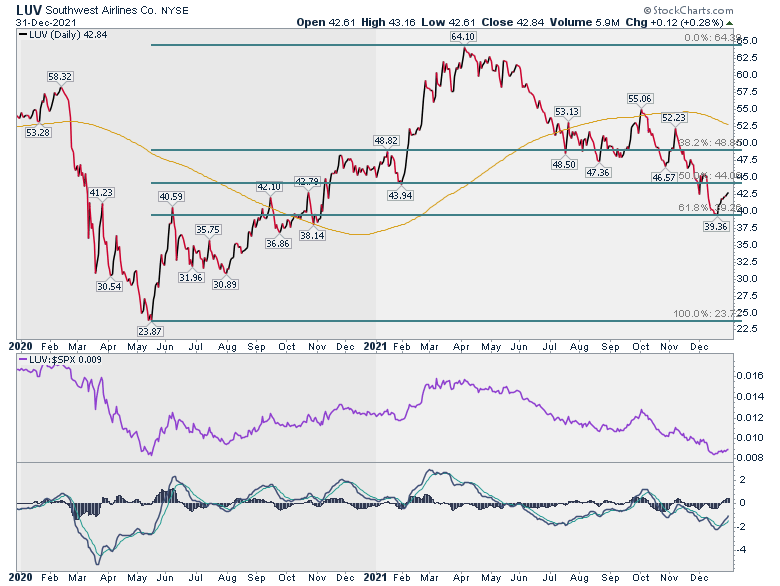This screenshot has height=586, width=780.
Task: Click the 23.87 low price label
Action: click(x=150, y=331)
